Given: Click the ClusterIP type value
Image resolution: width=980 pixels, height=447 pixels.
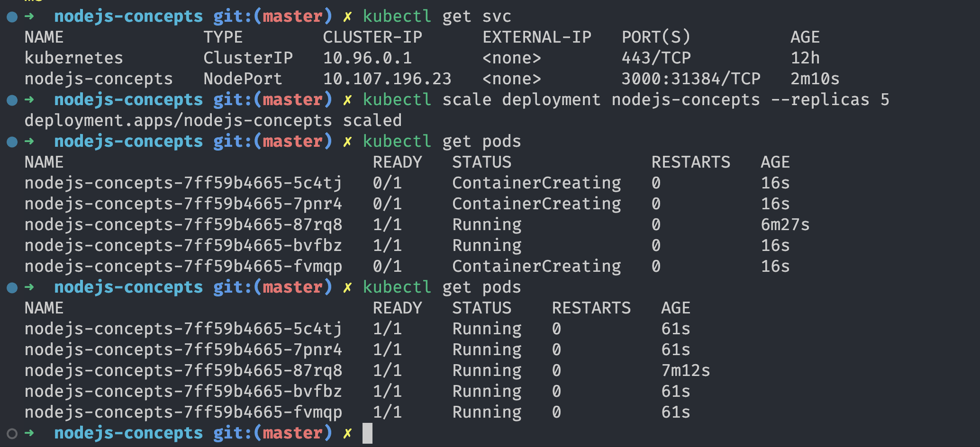Looking at the screenshot, I should pos(248,58).
